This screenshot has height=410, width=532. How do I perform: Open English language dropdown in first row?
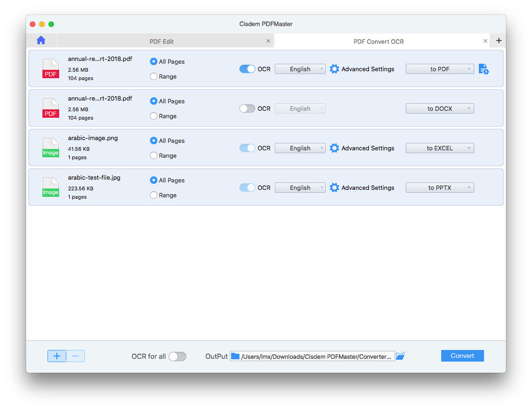(300, 69)
